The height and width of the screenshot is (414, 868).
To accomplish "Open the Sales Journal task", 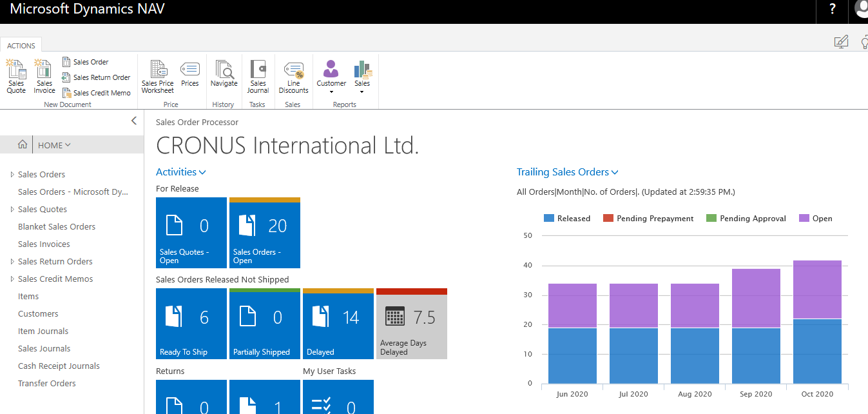I will pos(258,76).
